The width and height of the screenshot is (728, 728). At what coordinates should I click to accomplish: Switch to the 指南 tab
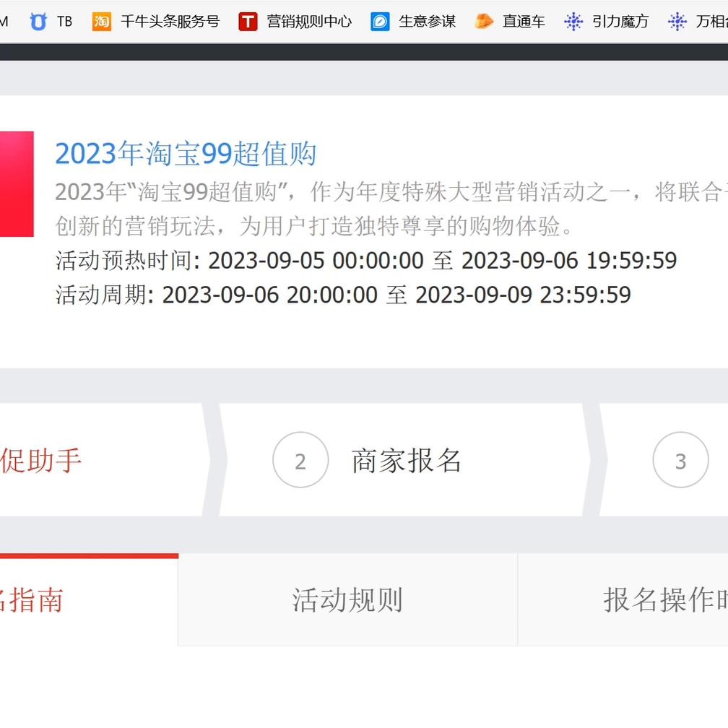click(89, 599)
